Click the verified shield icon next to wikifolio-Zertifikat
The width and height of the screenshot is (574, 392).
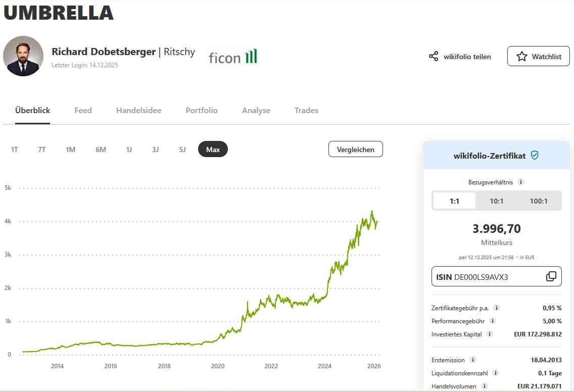click(x=535, y=156)
